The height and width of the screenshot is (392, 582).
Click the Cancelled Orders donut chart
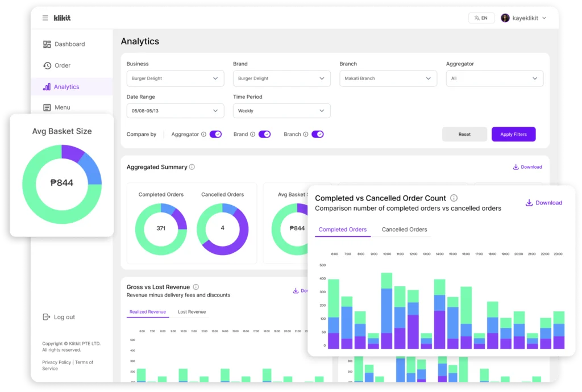tap(223, 229)
